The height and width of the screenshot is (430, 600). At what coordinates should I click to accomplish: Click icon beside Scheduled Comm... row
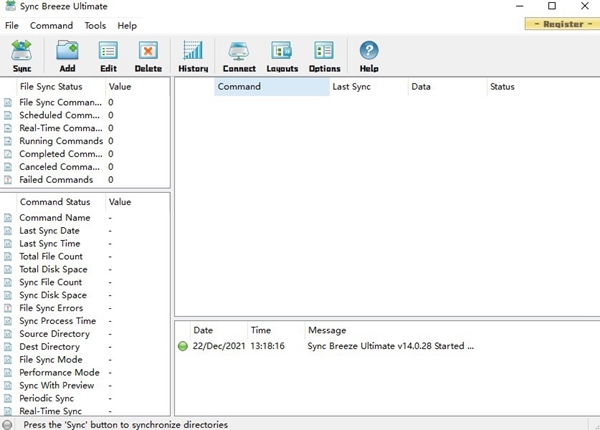(8, 116)
